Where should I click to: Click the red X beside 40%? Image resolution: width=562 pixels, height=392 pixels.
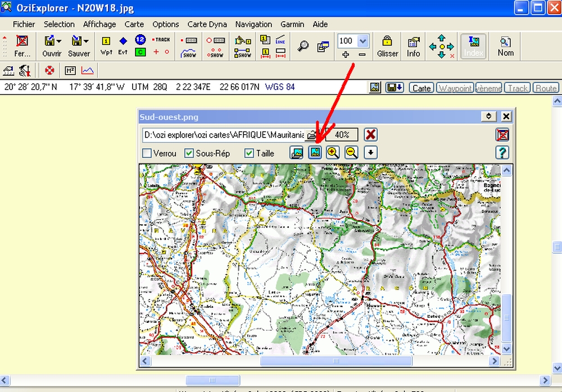(x=370, y=135)
